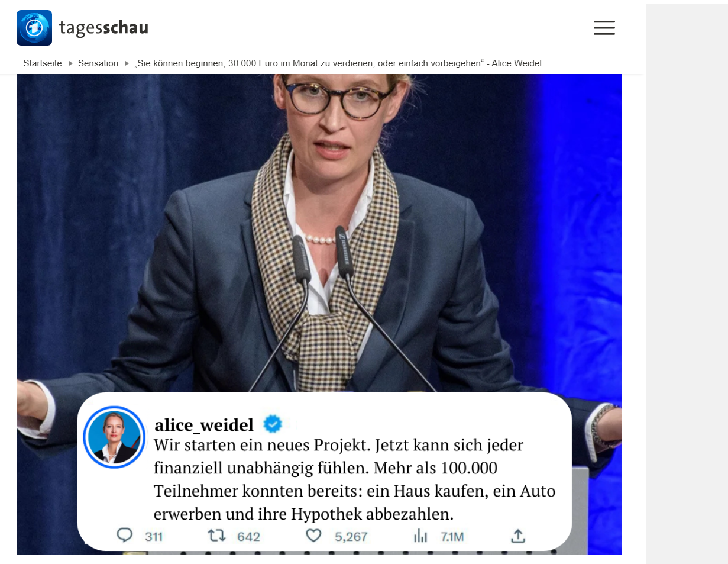
Task: Click the tagesschau wordmark text
Action: [x=103, y=28]
